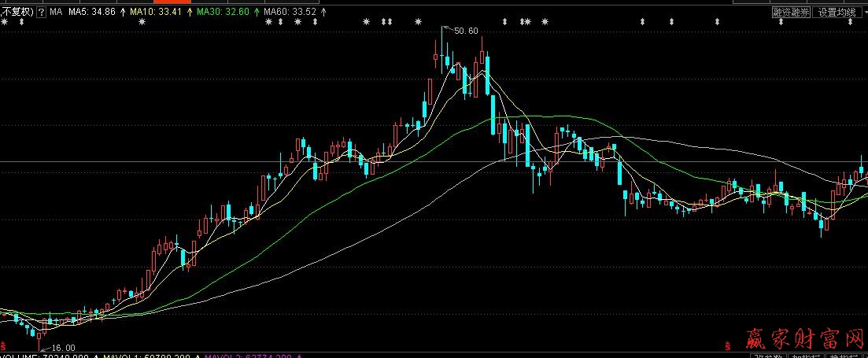Click the 50.60 high price label
Viewport: 868px width, 358px height.
point(466,31)
